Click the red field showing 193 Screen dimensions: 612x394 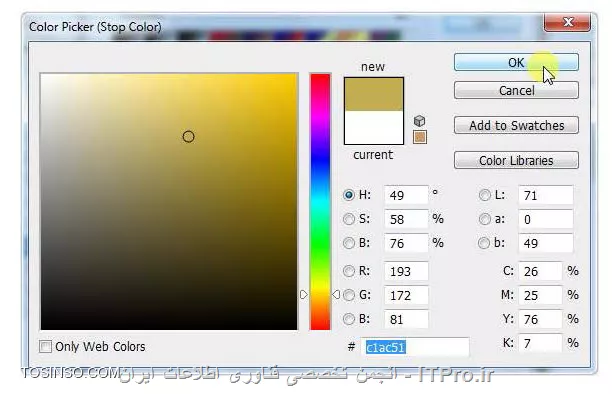[x=406, y=271]
